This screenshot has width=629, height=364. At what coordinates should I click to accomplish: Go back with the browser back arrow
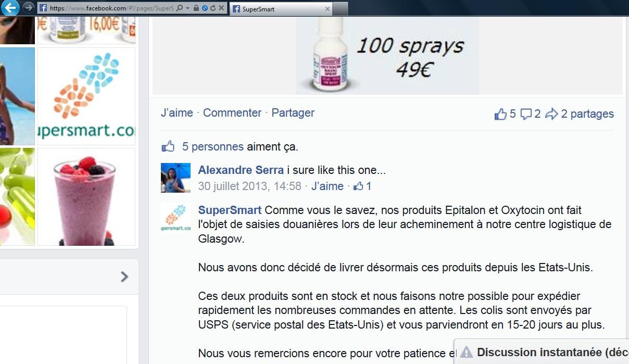[11, 7]
